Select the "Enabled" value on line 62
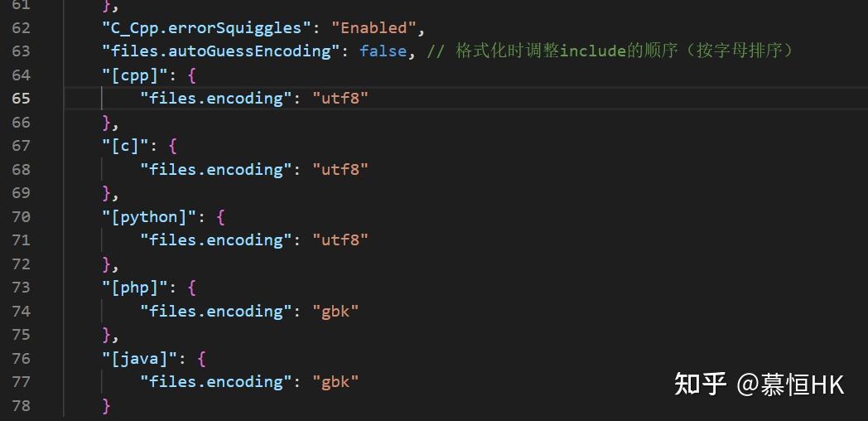 (x=374, y=27)
